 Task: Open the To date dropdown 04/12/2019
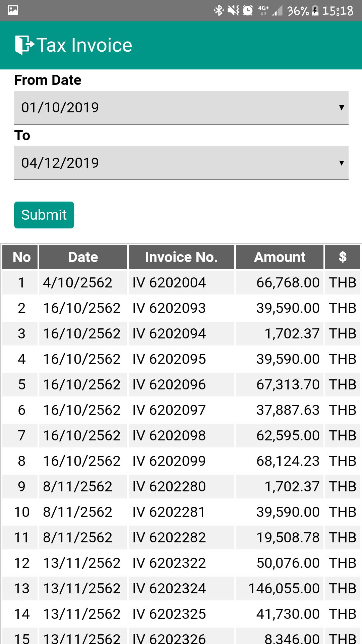pos(181,163)
